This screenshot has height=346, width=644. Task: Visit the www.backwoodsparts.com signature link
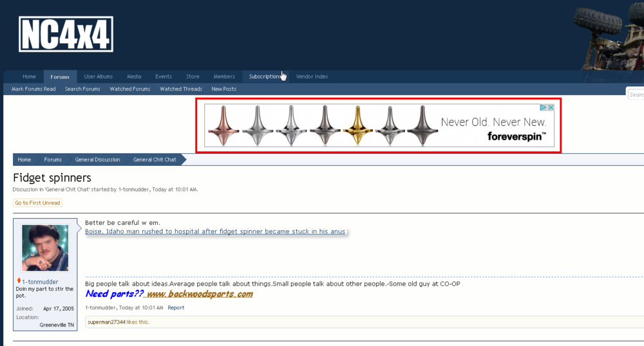pos(199,294)
